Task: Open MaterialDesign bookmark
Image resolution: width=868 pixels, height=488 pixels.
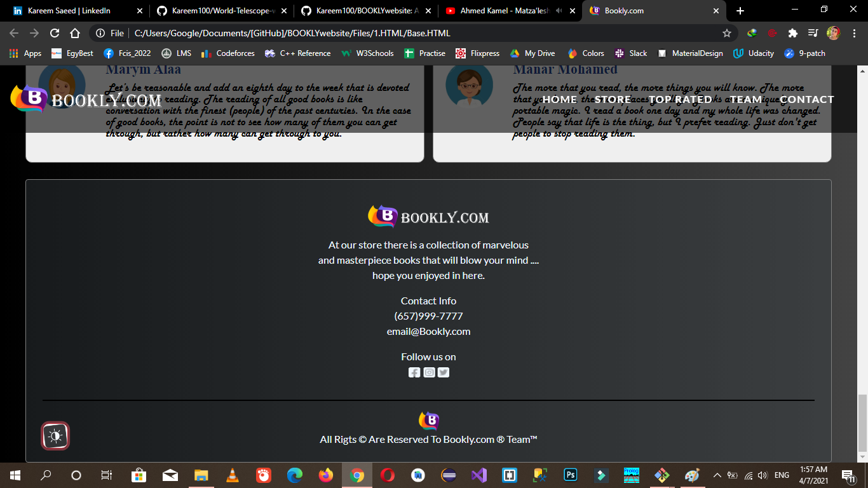Action: (x=690, y=53)
